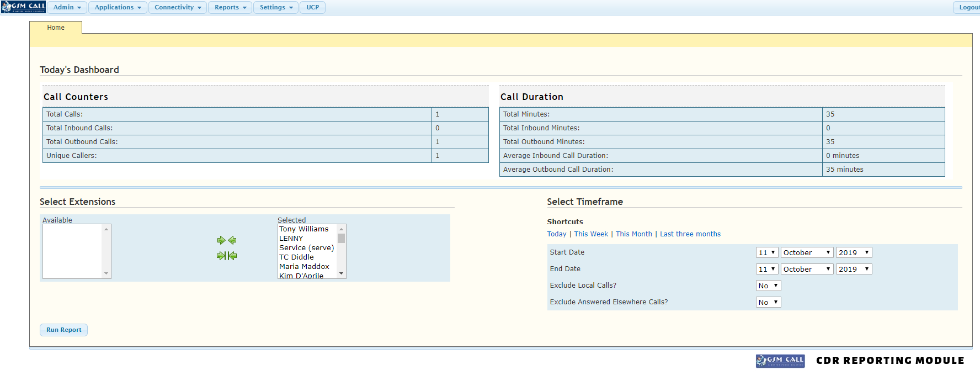Click the remove-all extensions arrow icon
This screenshot has height=375, width=980.
(232, 256)
